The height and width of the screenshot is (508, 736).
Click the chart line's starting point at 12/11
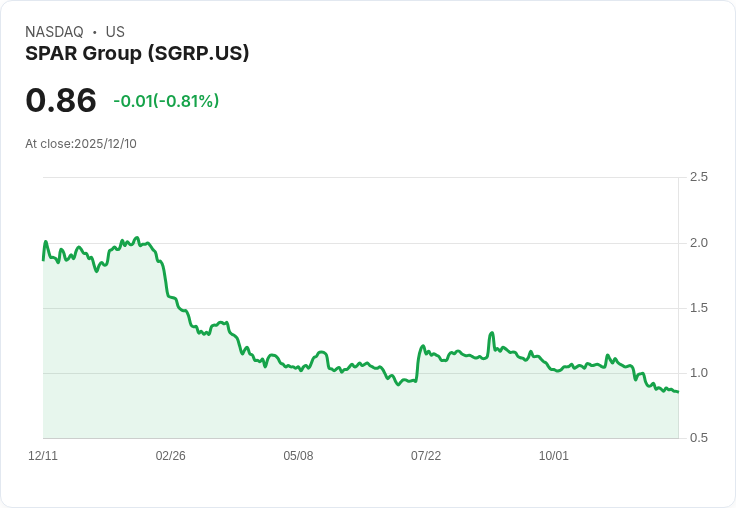click(43, 260)
